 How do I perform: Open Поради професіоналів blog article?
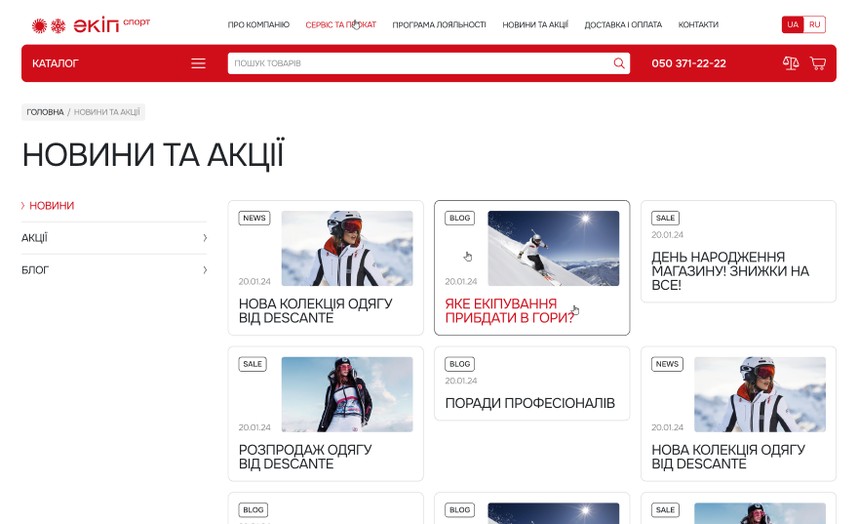coord(530,403)
